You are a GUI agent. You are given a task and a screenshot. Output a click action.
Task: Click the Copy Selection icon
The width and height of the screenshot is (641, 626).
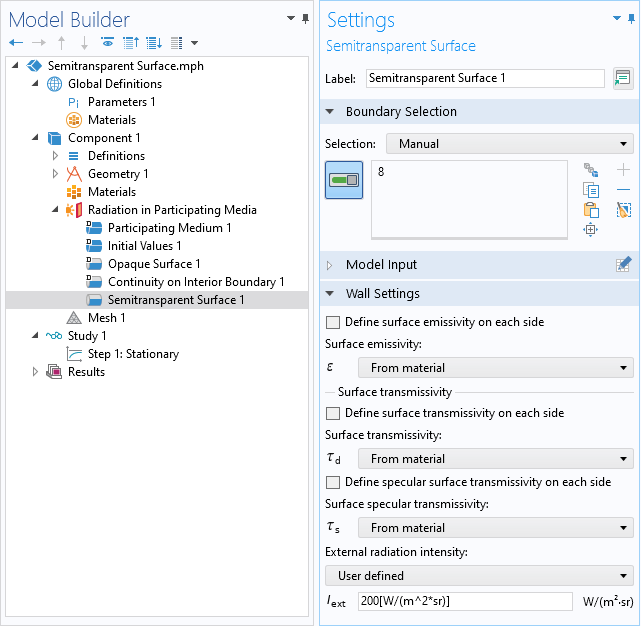click(x=591, y=190)
